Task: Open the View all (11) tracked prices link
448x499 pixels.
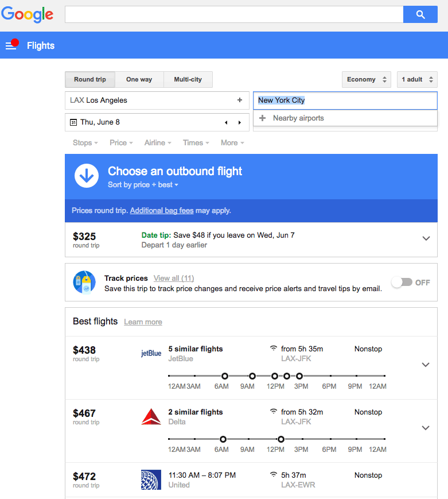Action: click(x=173, y=278)
